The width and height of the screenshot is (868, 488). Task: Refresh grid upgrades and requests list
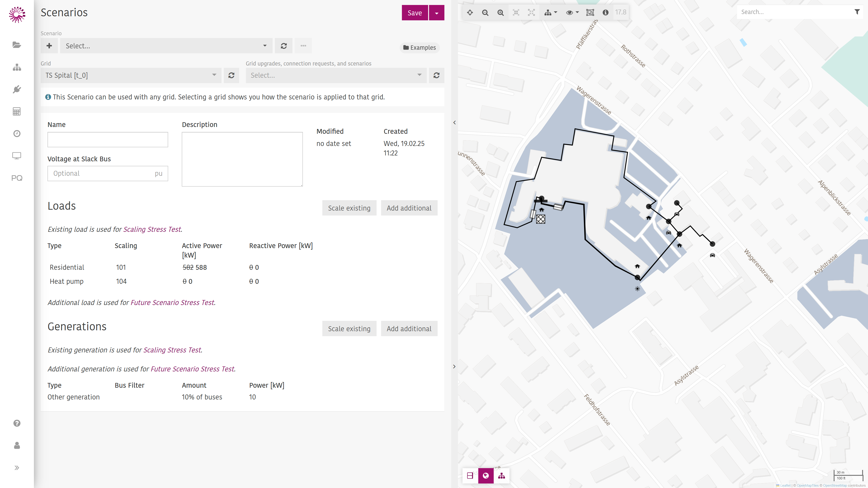pos(436,75)
